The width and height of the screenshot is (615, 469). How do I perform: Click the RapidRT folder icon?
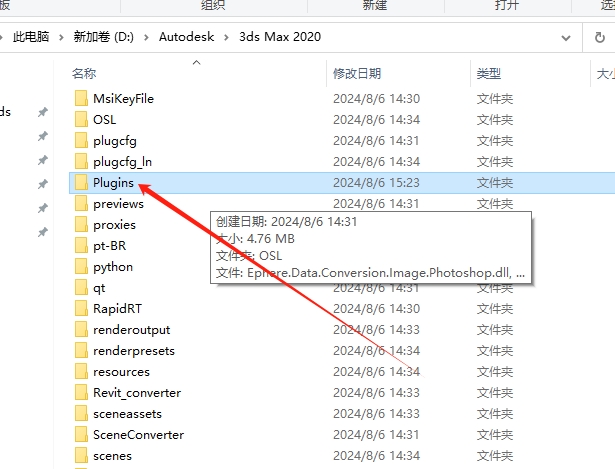[81, 309]
